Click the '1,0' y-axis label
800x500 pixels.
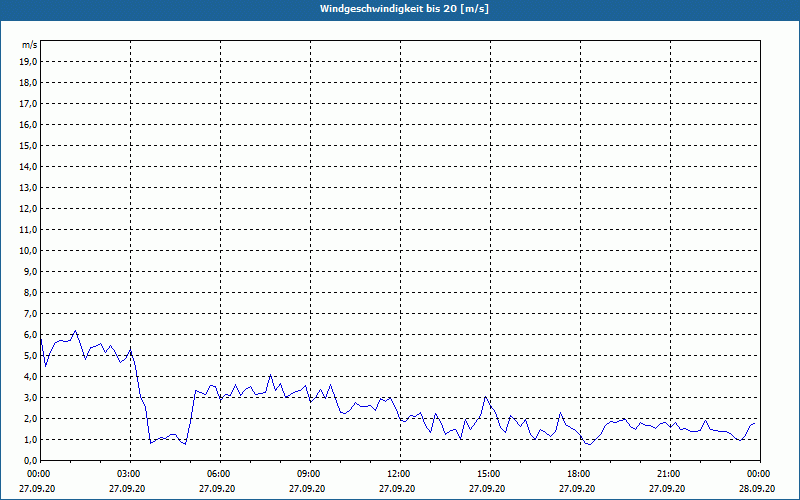[x=30, y=440]
